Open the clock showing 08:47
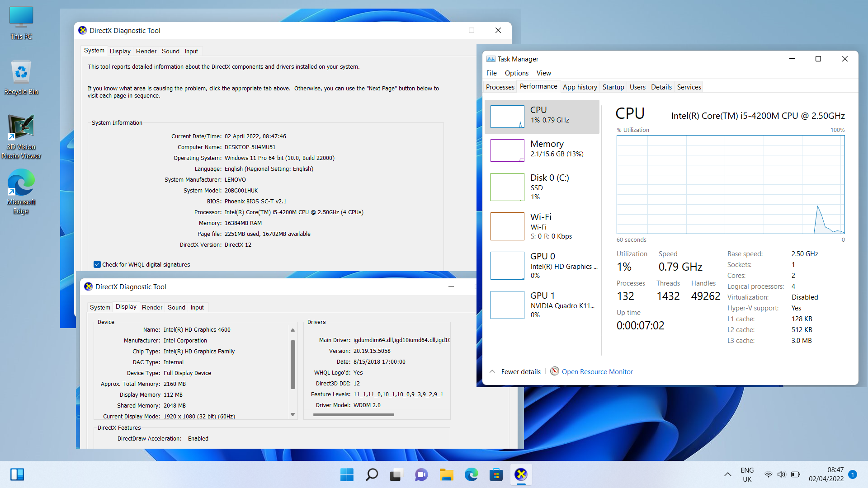 pyautogui.click(x=826, y=474)
